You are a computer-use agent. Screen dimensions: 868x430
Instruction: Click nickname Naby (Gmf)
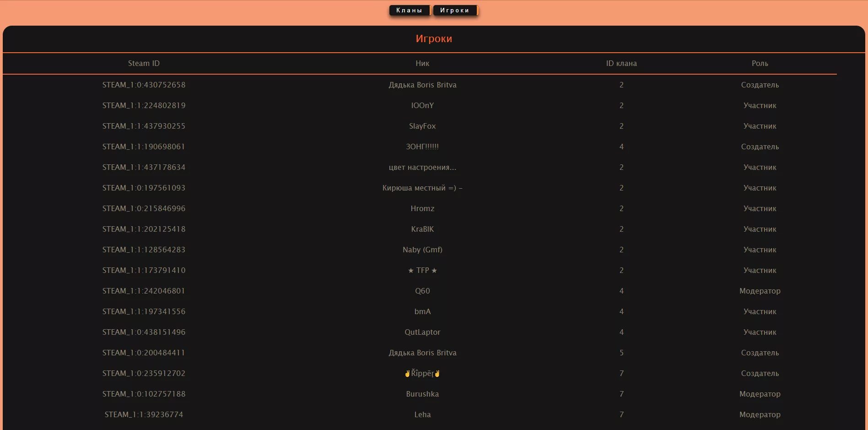[422, 250]
